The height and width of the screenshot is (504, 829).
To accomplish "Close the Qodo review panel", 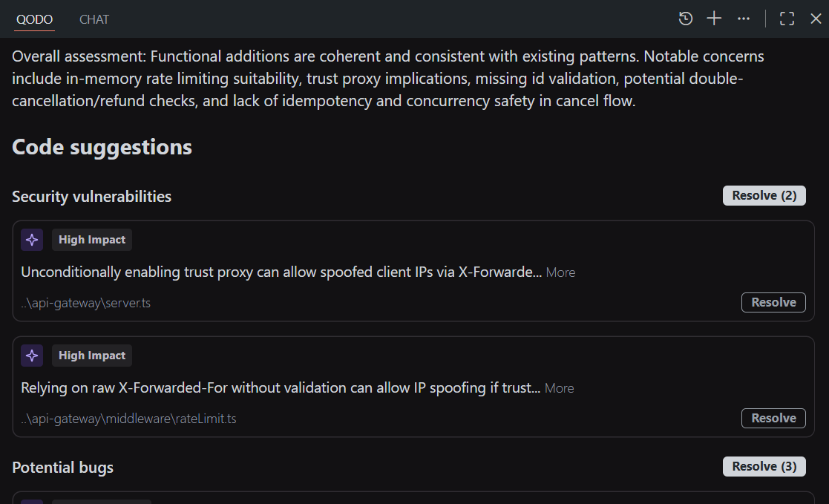I will (816, 18).
